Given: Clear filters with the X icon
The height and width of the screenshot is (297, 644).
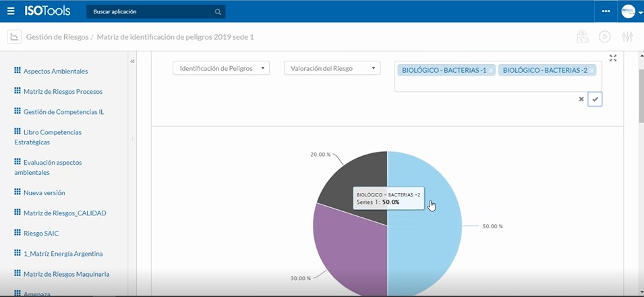Looking at the screenshot, I should click(x=581, y=99).
